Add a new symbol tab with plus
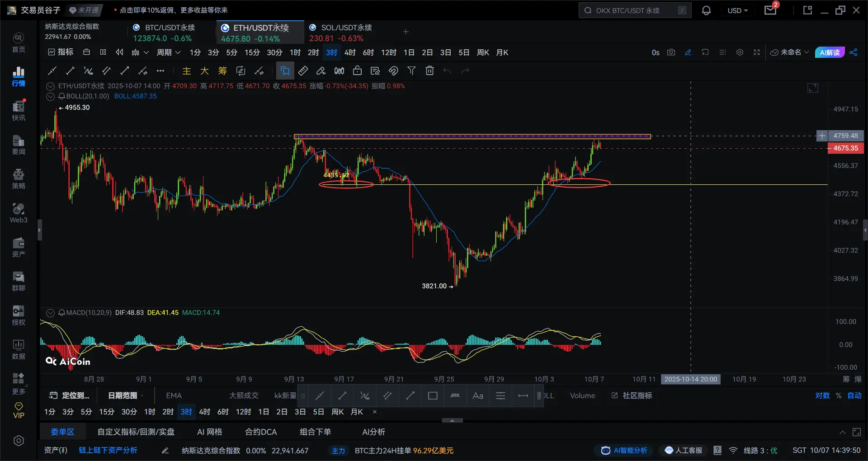 click(x=406, y=32)
